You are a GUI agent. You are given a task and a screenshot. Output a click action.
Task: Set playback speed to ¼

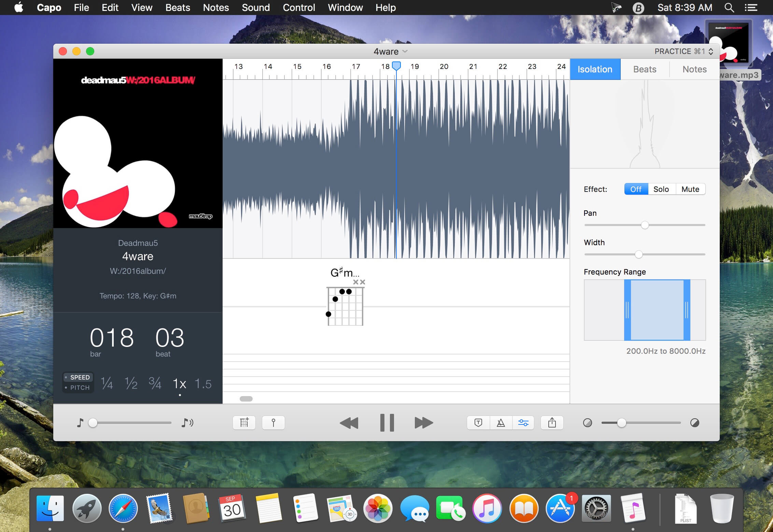point(107,383)
